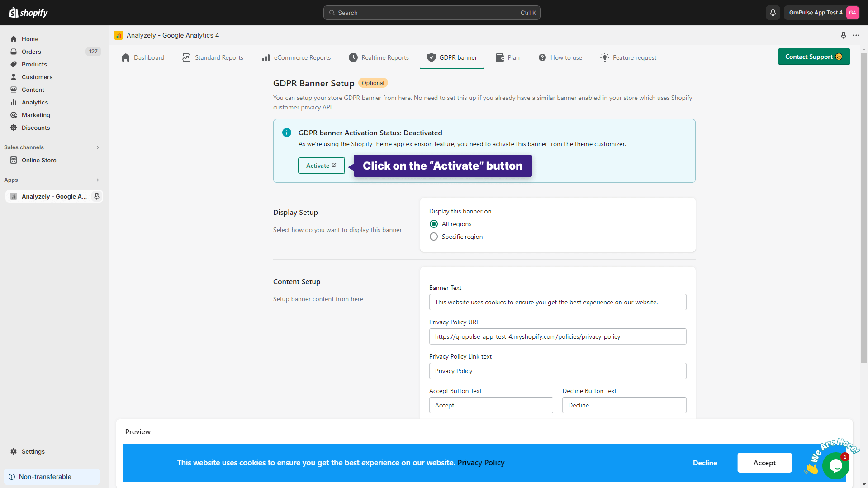Select the All regions radio button
Screen dimensions: 868x488
(434, 224)
